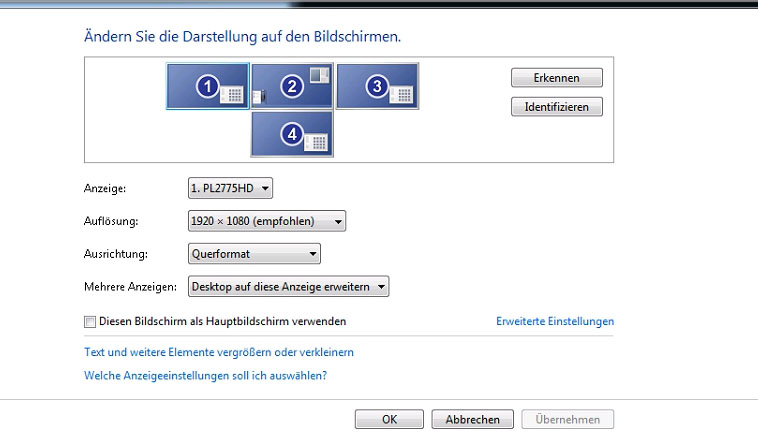Click the Identifizieren button

click(x=557, y=107)
